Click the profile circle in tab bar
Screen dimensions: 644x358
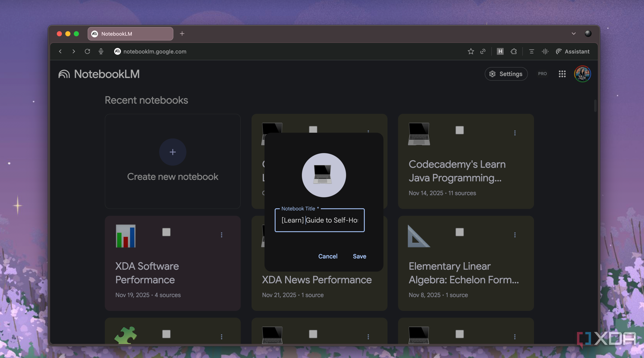[588, 34]
